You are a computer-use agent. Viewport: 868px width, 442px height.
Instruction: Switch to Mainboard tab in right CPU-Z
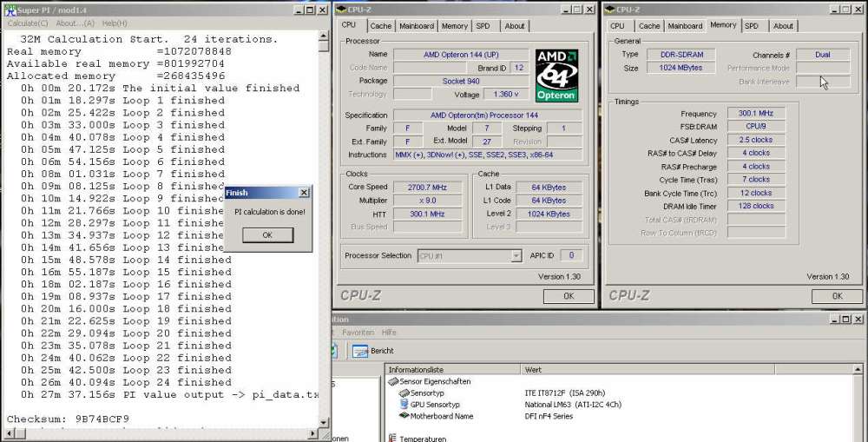point(686,26)
